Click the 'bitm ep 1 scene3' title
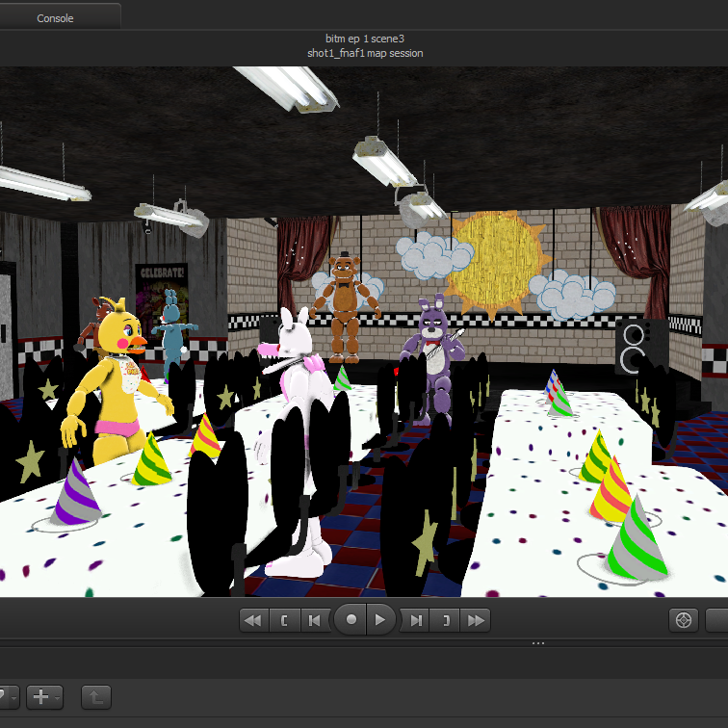The image size is (728, 728). (x=364, y=39)
